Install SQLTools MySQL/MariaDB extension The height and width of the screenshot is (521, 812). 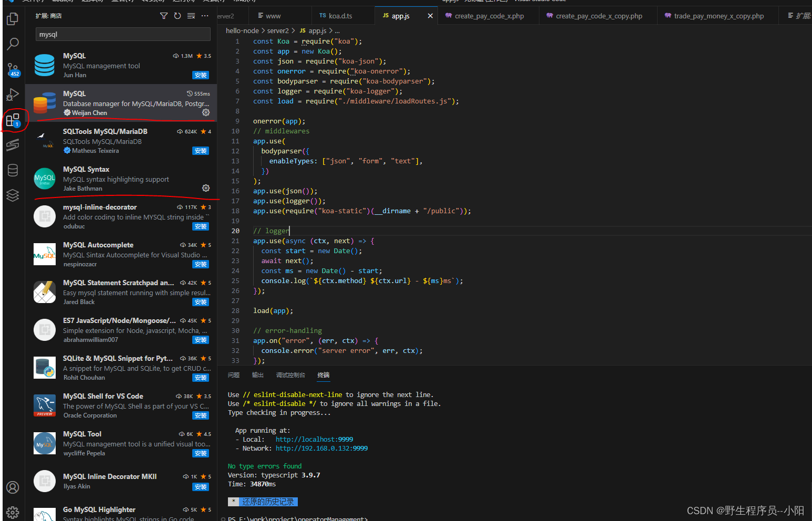201,151
